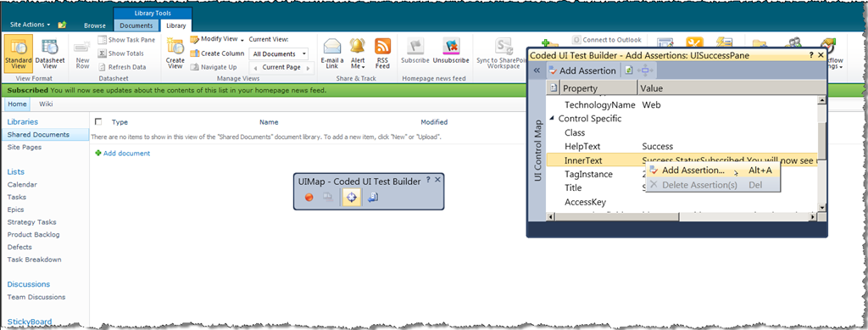The image size is (868, 330).
Task: Open the Browse ribbon tab
Action: pyautogui.click(x=95, y=25)
